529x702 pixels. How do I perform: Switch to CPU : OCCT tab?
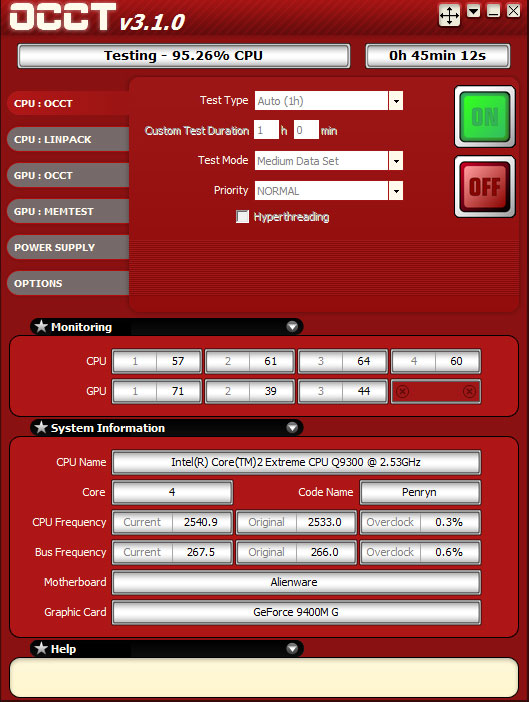[68, 103]
